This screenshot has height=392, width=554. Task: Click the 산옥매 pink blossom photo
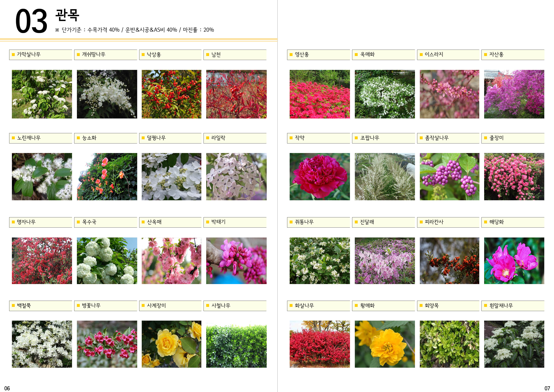click(x=171, y=261)
